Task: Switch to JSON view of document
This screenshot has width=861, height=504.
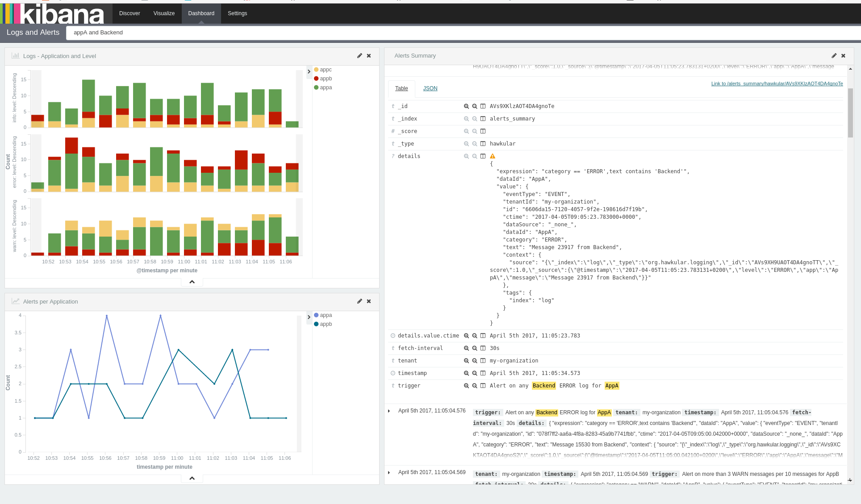Action: point(430,88)
